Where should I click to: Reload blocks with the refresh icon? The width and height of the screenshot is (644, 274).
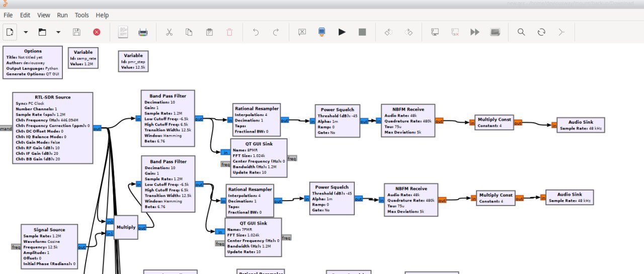(541, 32)
